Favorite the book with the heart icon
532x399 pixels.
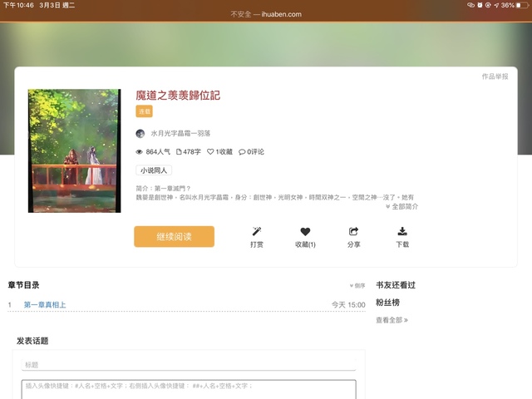tap(305, 232)
